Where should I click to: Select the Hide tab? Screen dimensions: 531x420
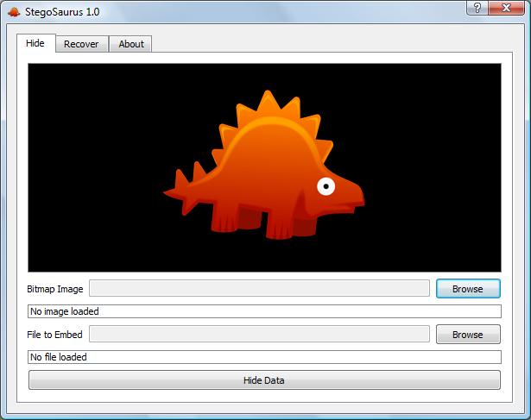(x=36, y=43)
